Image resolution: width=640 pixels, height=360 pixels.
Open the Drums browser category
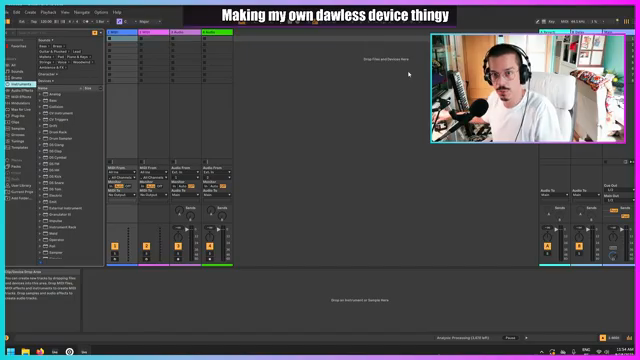[17, 78]
